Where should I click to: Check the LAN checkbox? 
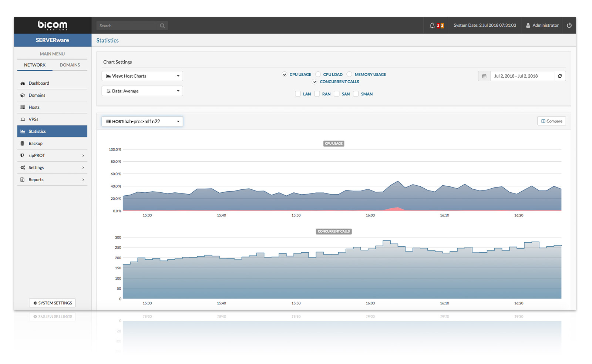[298, 94]
